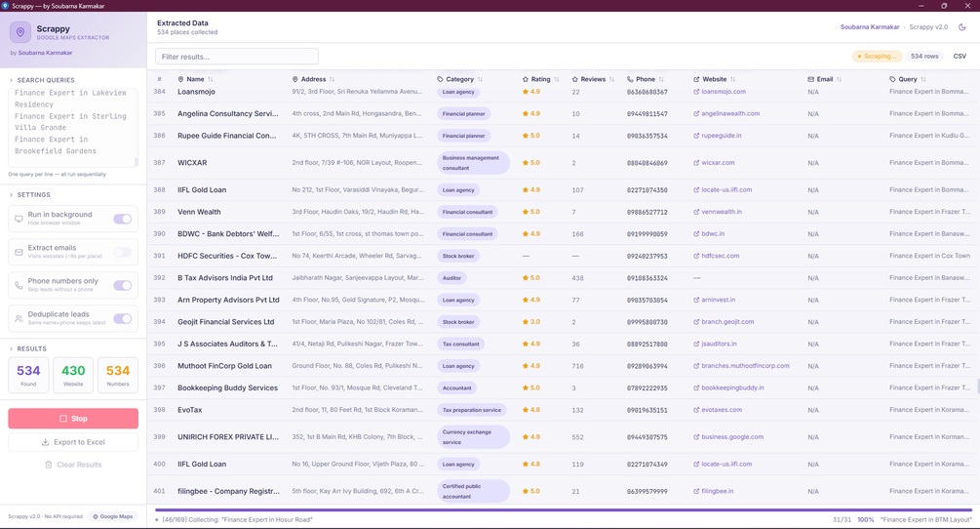Image resolution: width=980 pixels, height=529 pixels.
Task: Select the 534 Found result card
Action: tap(28, 375)
